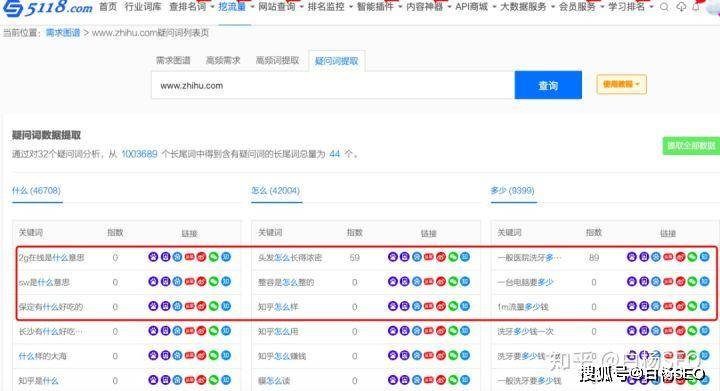Screen dimensions: 720x391
Task: Open keyword 保定有什么好吃的
Action: 51,307
